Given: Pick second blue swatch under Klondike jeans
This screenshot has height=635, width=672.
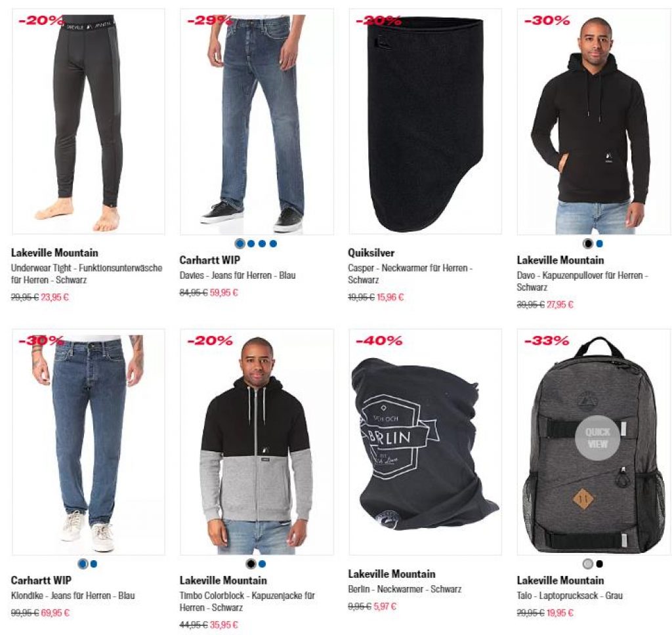Looking at the screenshot, I should point(94,564).
